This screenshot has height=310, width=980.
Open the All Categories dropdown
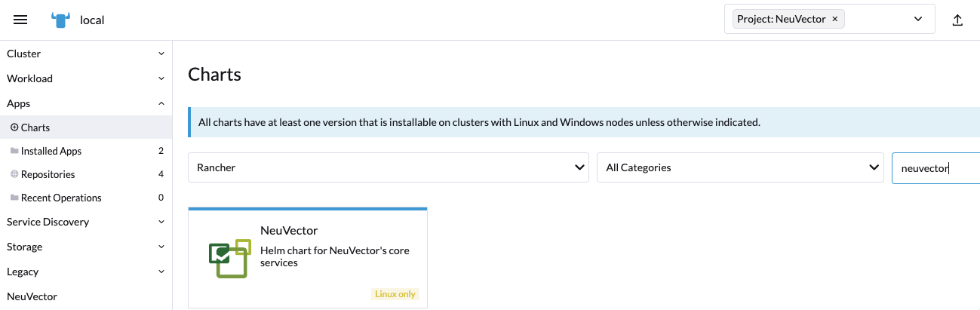739,167
